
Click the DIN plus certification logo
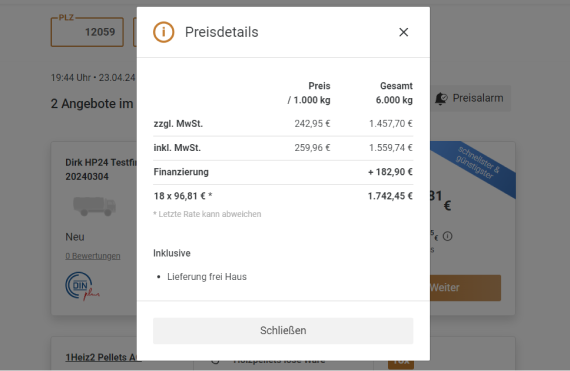tap(82, 286)
